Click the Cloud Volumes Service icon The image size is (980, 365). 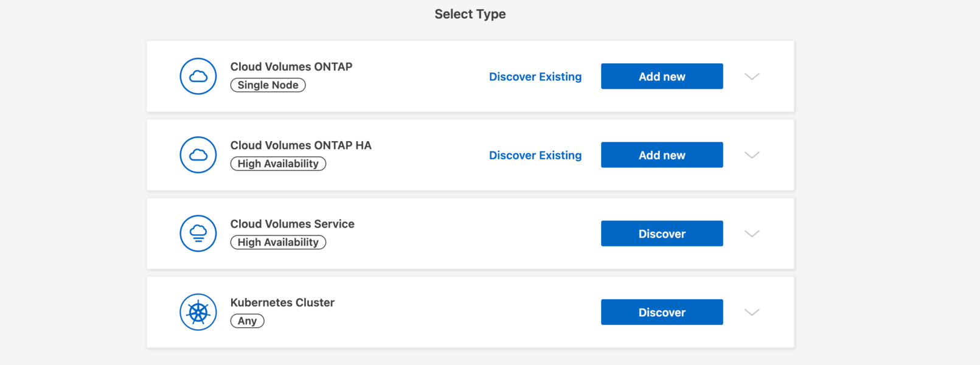tap(198, 233)
